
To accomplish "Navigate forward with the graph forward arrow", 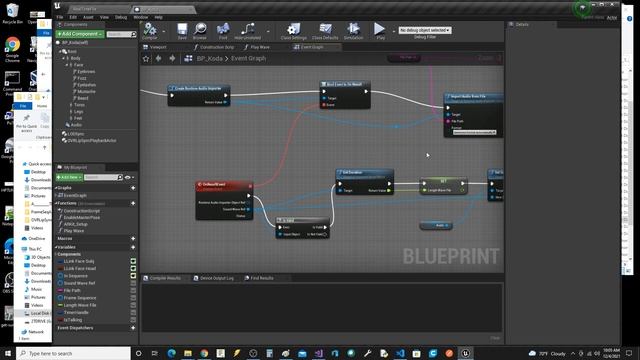I will click(x=172, y=59).
